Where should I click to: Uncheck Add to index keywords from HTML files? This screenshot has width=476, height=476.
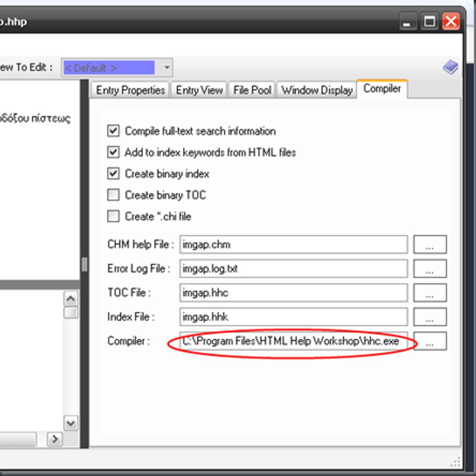click(113, 152)
